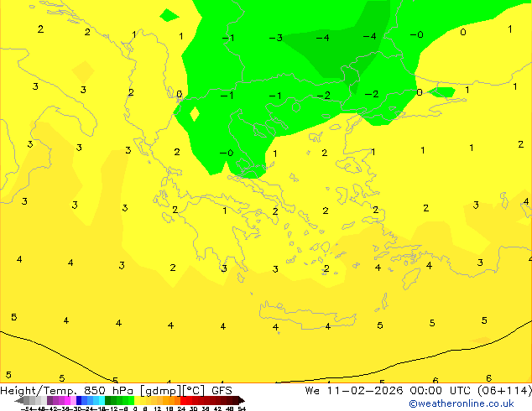Click the 'Height/Temp.' title text

coord(38,391)
